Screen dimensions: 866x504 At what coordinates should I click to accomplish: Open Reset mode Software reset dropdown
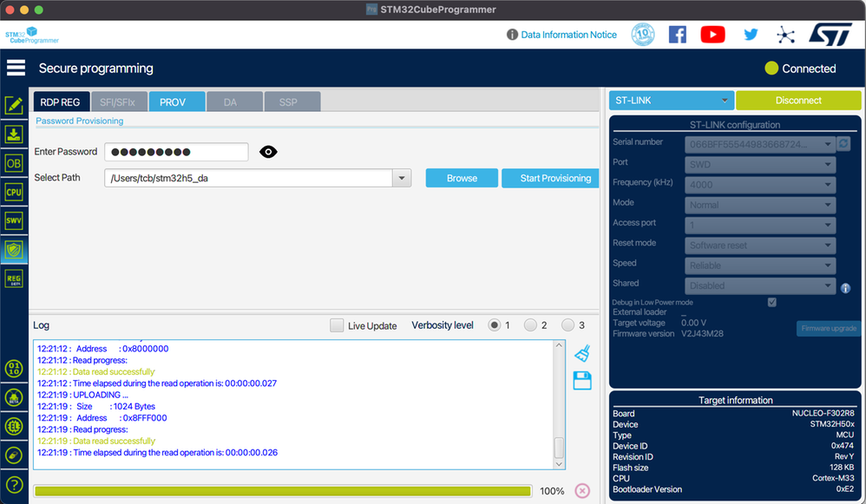pos(760,245)
